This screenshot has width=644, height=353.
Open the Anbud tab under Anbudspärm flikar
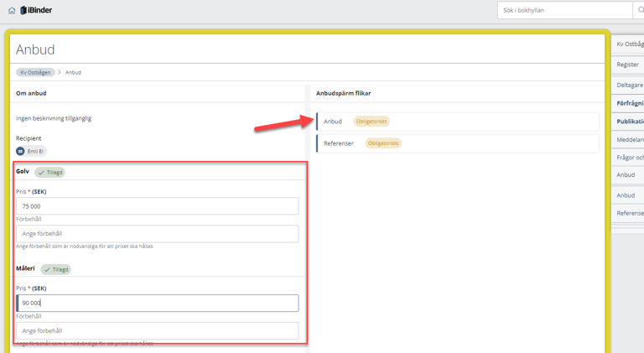click(333, 122)
